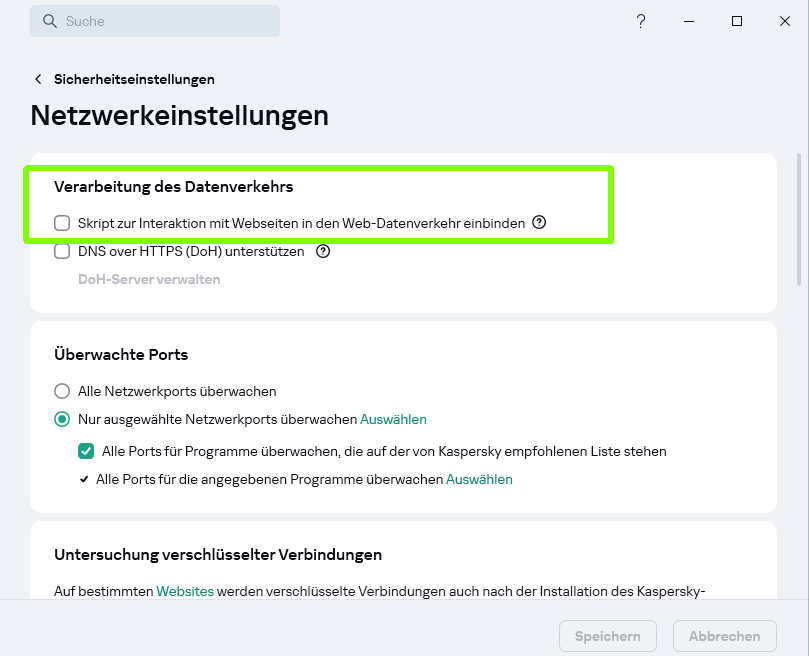Minimize the settings window
This screenshot has height=656, width=809.
[x=689, y=21]
